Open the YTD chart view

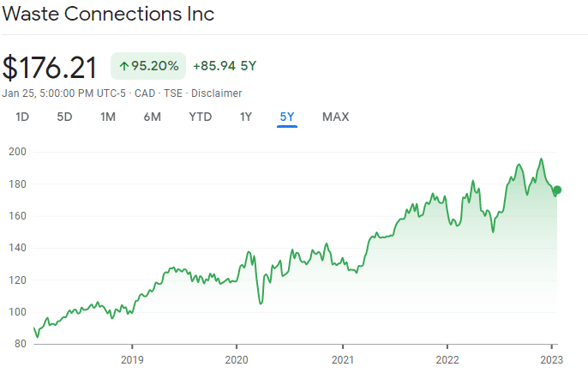(201, 117)
